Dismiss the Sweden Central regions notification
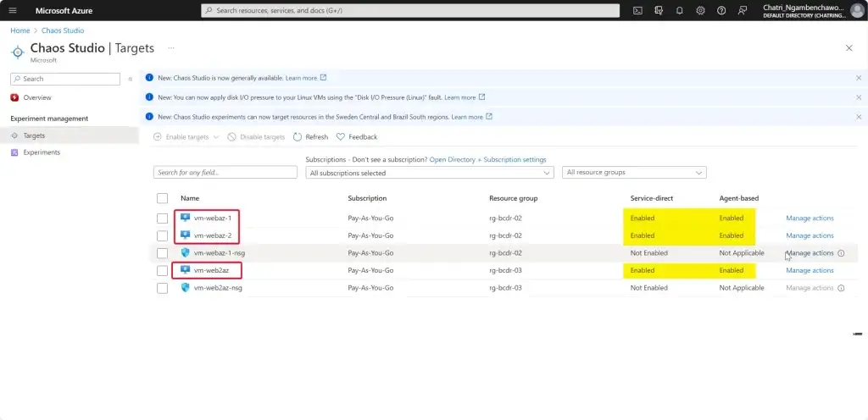 coord(859,117)
